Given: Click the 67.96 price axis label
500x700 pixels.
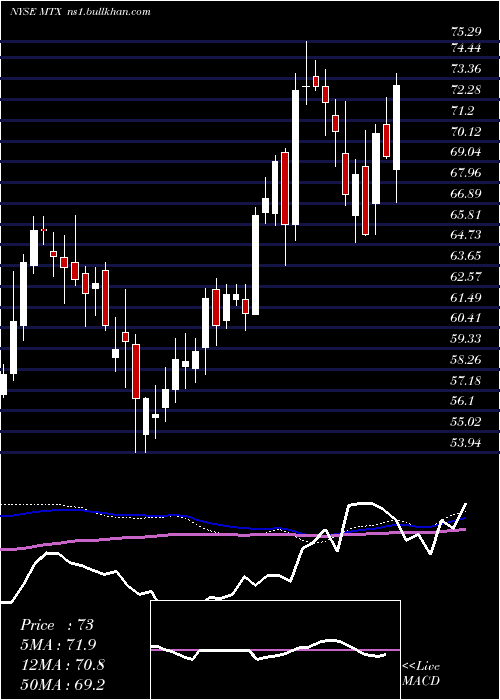Looking at the screenshot, I should [x=466, y=173].
